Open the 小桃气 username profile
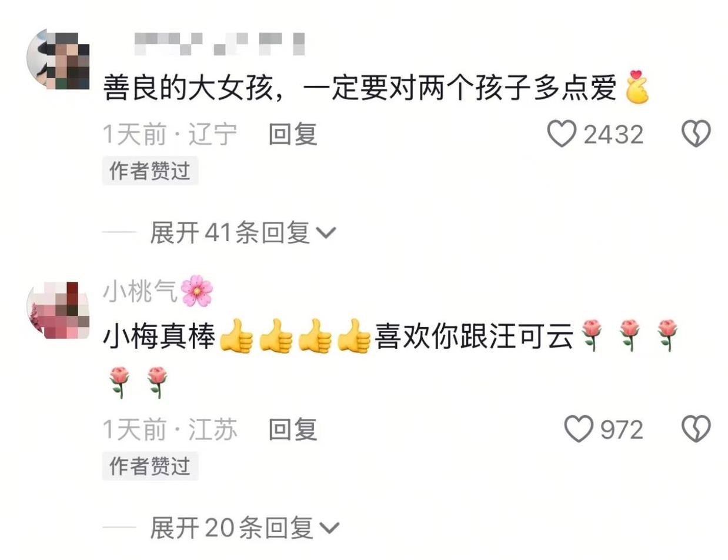728x560 pixels. click(x=141, y=292)
